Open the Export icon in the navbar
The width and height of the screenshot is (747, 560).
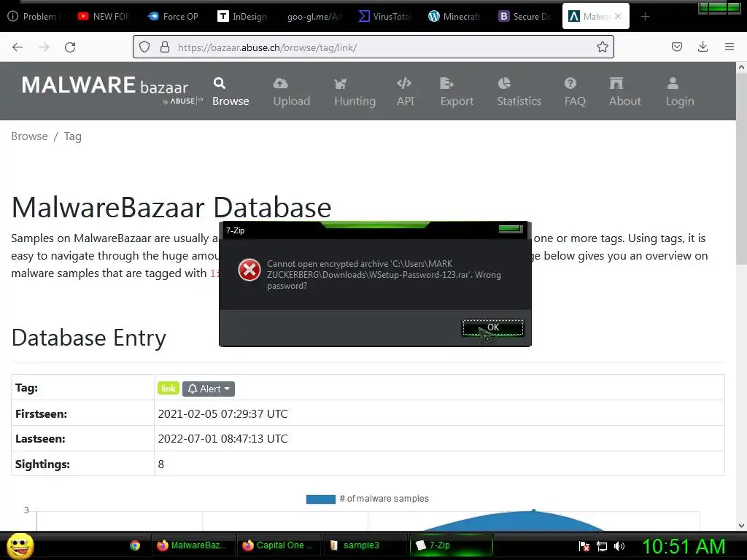[446, 83]
